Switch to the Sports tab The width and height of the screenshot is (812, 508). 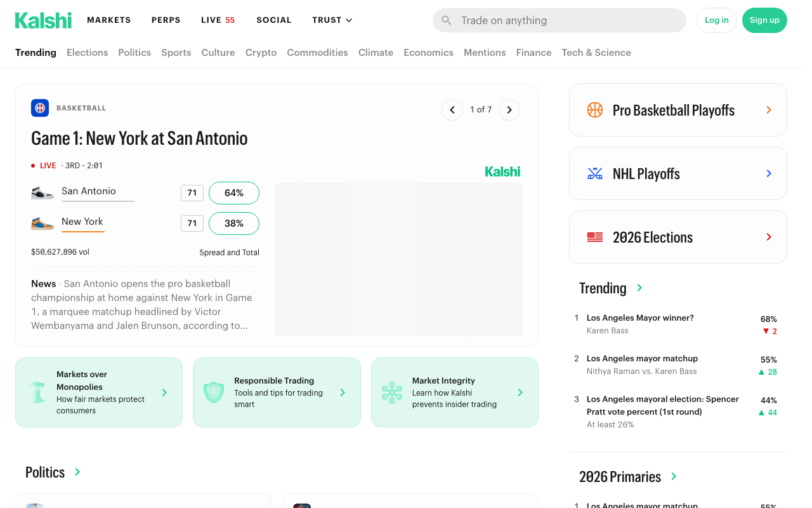[176, 53]
